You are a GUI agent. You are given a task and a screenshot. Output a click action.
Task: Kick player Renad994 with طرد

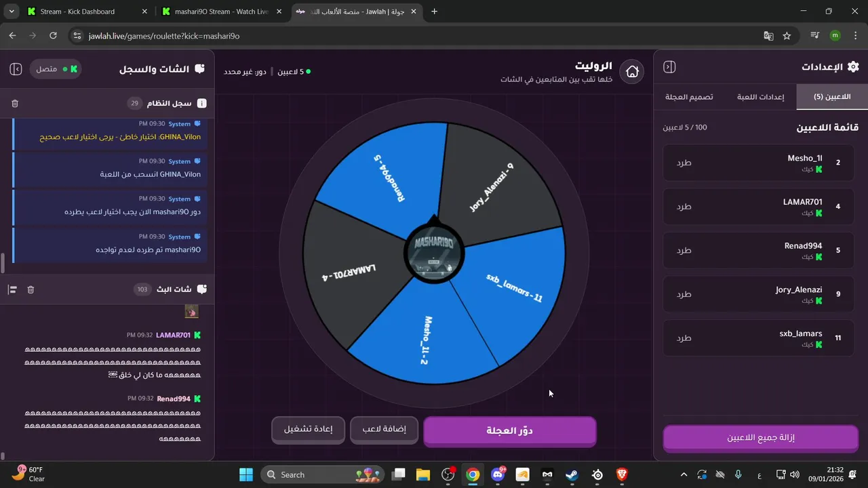click(684, 250)
